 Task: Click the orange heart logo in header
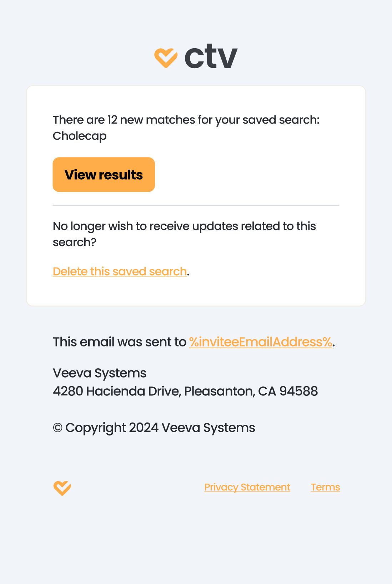click(x=166, y=58)
